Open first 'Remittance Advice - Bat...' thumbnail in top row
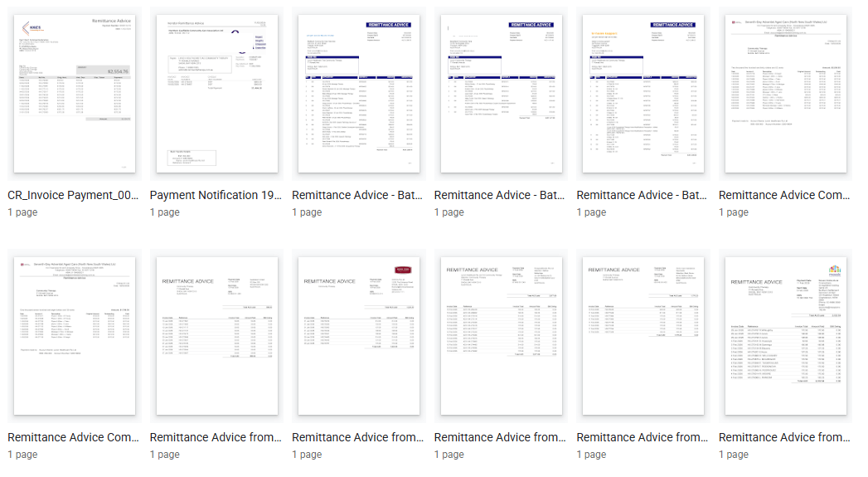Image resolution: width=868 pixels, height=477 pixels. coord(358,94)
